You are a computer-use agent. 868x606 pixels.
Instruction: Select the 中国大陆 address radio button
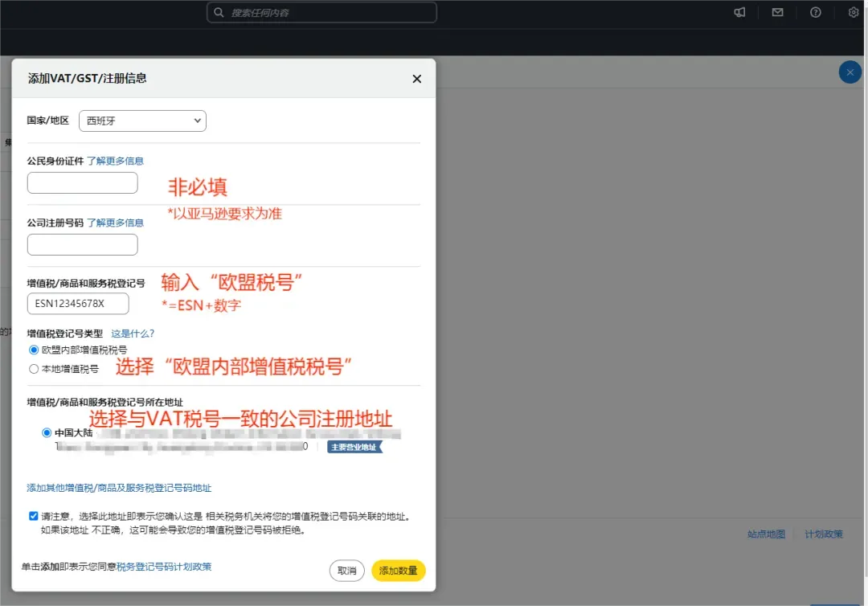click(x=47, y=432)
